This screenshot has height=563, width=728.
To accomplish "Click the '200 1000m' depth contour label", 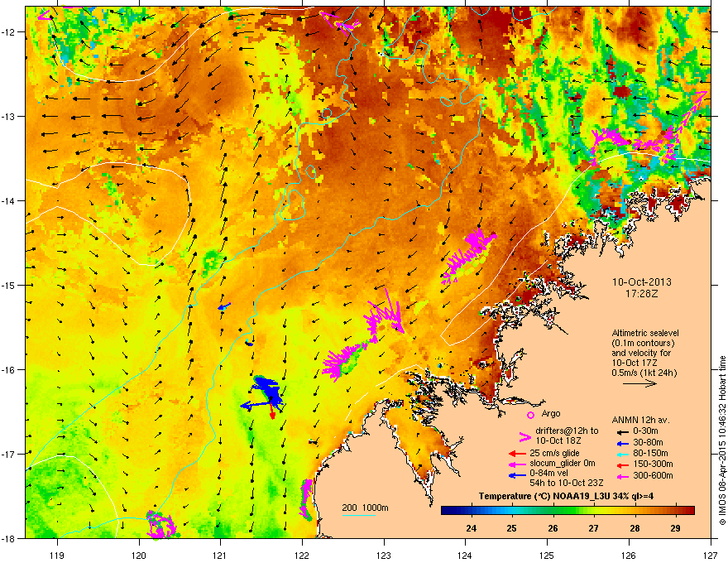I will point(365,508).
